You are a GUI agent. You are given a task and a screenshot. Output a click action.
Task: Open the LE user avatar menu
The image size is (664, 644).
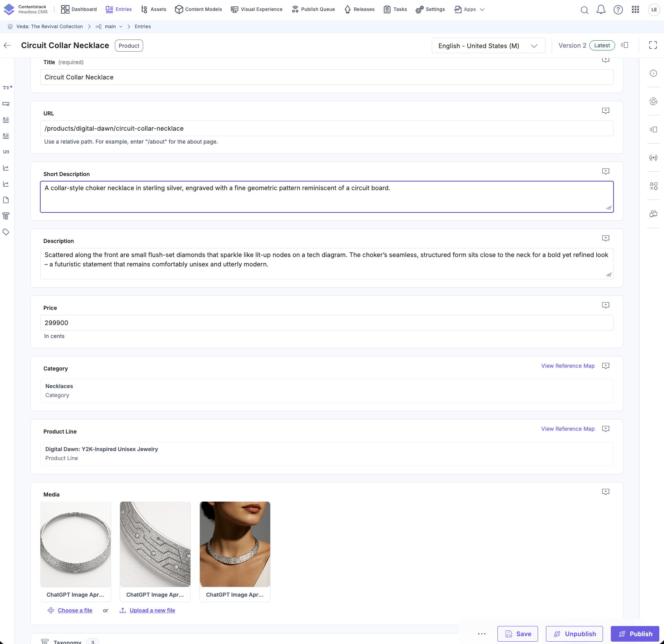tap(654, 10)
